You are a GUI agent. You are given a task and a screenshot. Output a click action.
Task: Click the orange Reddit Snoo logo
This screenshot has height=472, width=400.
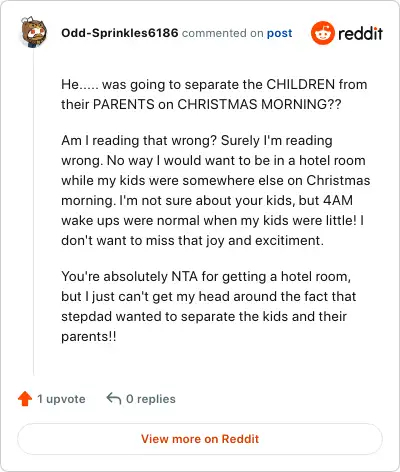(322, 33)
